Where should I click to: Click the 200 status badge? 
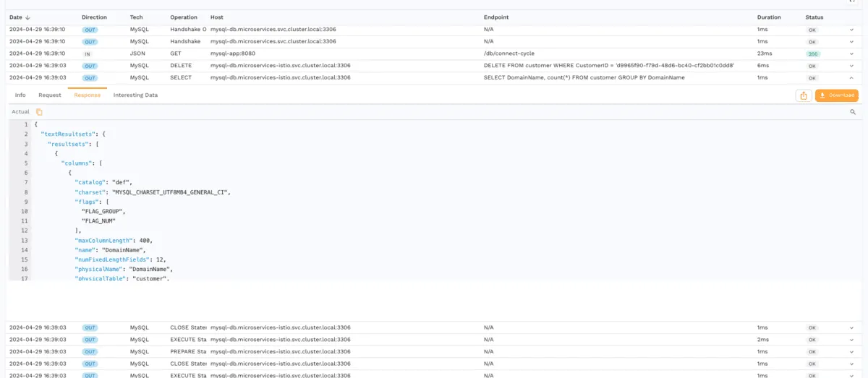coord(814,53)
